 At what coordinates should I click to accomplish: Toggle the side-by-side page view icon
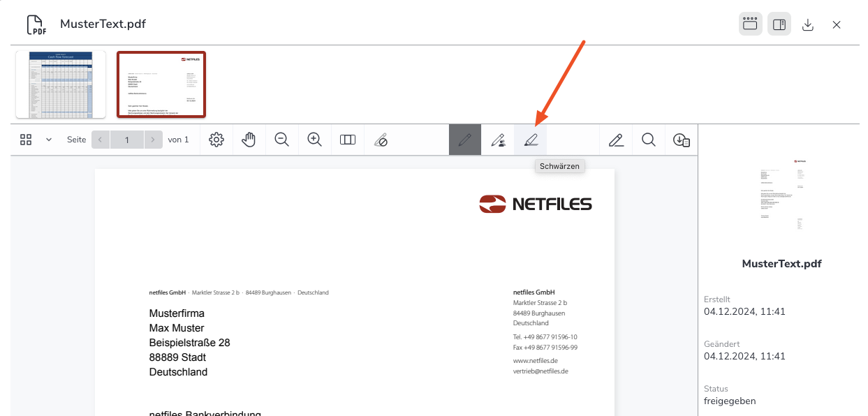tap(348, 140)
